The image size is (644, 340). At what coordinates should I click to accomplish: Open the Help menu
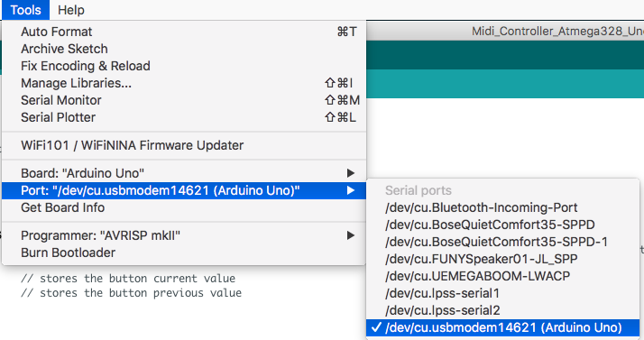[x=71, y=10]
